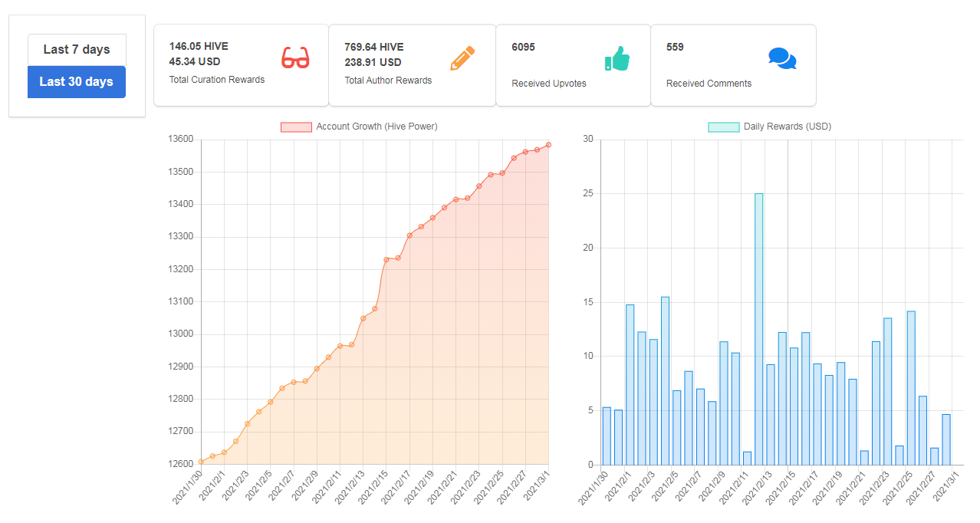This screenshot has width=980, height=523.
Task: Click the Total Curation Rewards label
Action: tap(217, 80)
